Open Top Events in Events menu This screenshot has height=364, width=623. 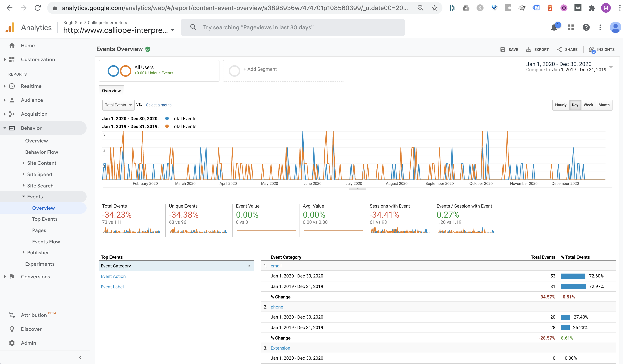pos(45,219)
